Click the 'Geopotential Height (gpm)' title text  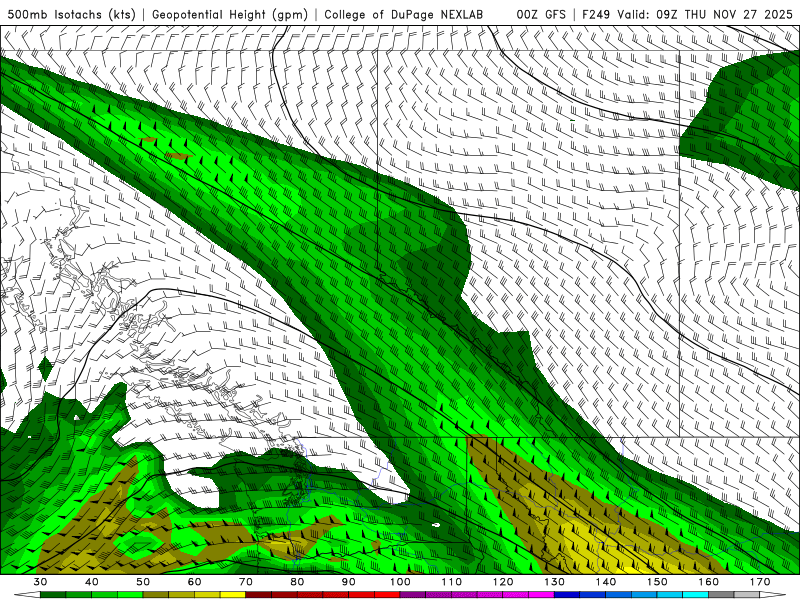[x=230, y=14]
